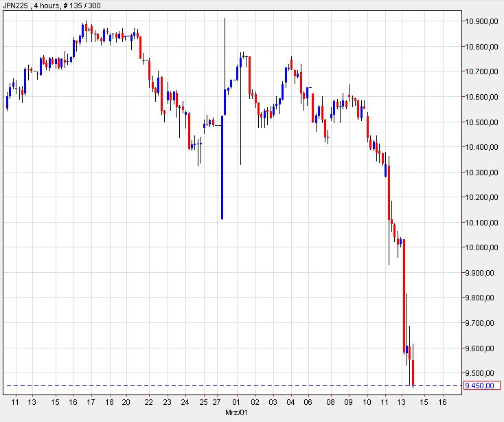Click date label 03 on time axis
The image size is (504, 422).
pos(273,402)
